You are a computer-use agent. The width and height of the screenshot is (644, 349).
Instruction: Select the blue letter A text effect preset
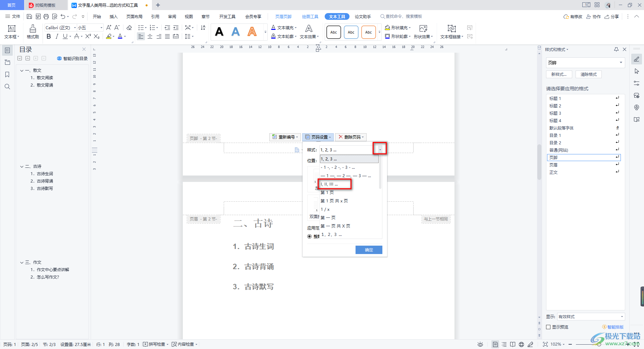click(x=235, y=32)
